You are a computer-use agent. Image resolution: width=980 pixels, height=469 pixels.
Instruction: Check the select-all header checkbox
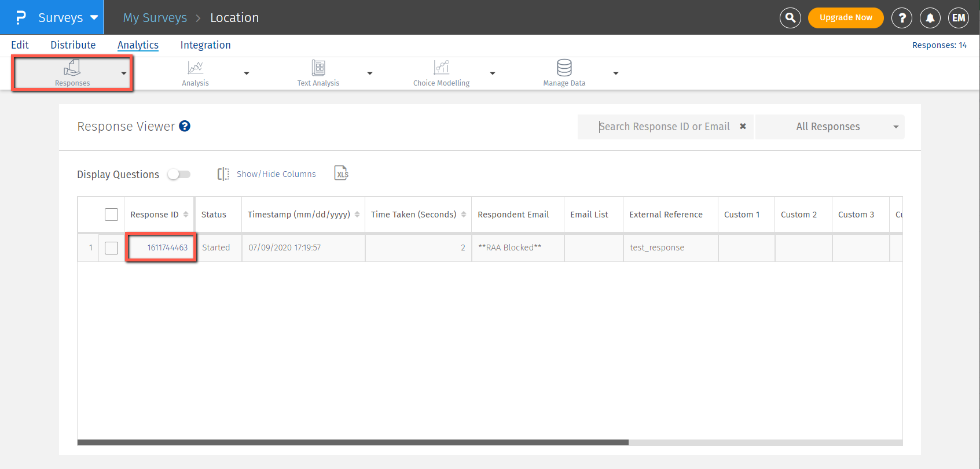(111, 215)
